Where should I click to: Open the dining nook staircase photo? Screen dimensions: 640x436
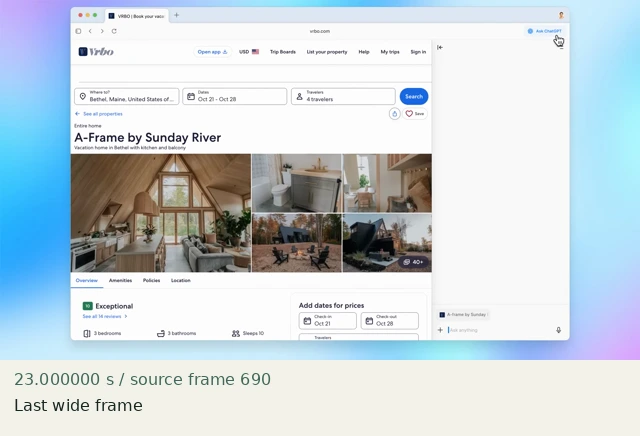(x=387, y=183)
